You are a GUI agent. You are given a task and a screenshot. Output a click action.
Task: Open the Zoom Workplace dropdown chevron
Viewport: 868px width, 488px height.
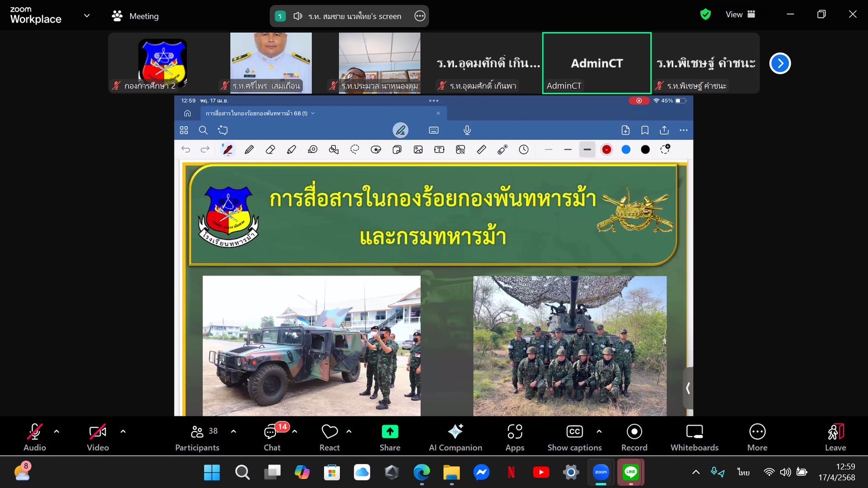coord(87,16)
